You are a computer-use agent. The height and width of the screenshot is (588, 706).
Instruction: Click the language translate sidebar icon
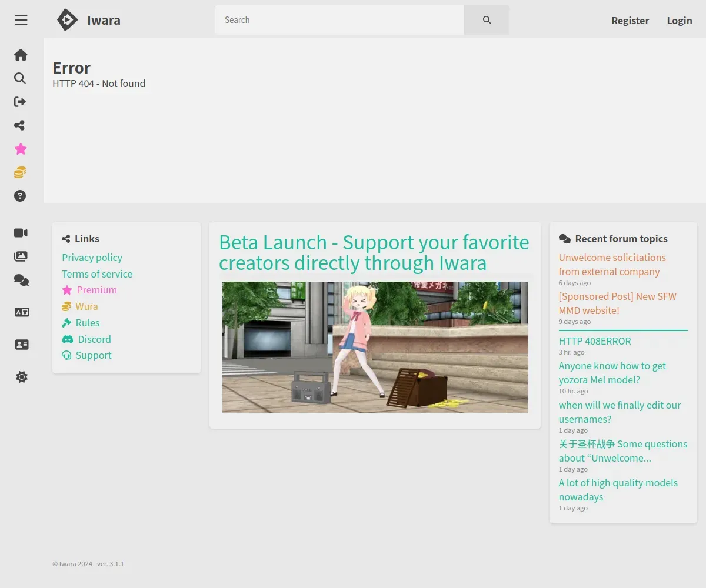tap(22, 312)
